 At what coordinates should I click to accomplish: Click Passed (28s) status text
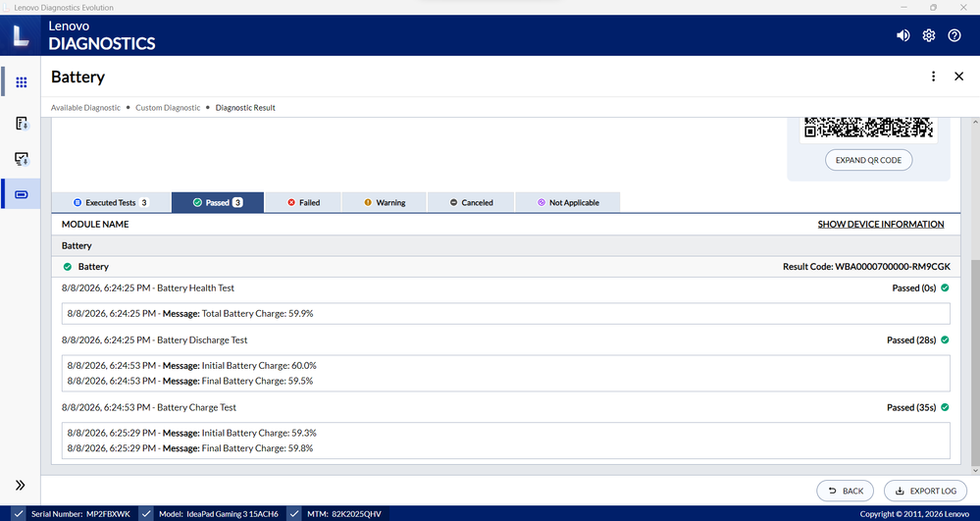click(911, 339)
